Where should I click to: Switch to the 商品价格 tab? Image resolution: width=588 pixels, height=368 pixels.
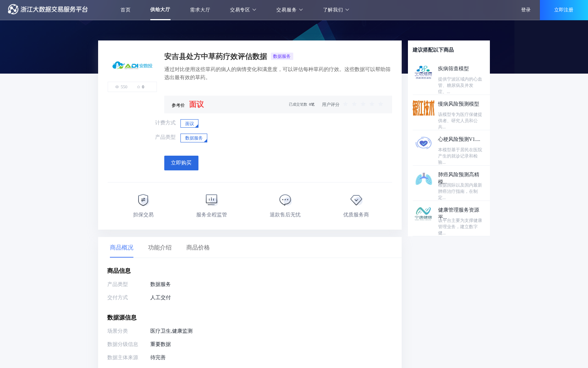click(x=198, y=248)
